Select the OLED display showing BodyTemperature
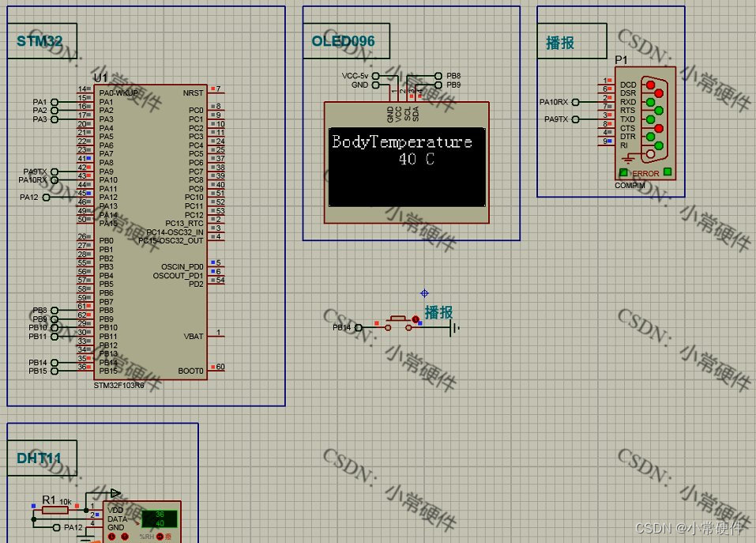This screenshot has height=543, width=756. (x=407, y=163)
